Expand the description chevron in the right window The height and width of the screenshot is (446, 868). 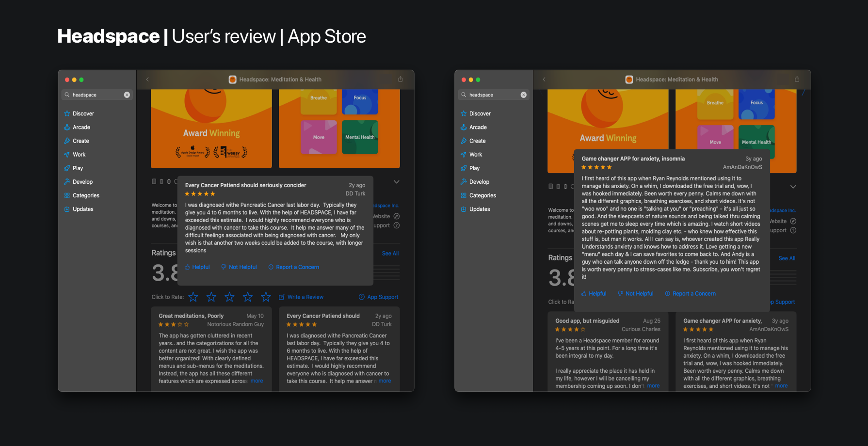(793, 187)
